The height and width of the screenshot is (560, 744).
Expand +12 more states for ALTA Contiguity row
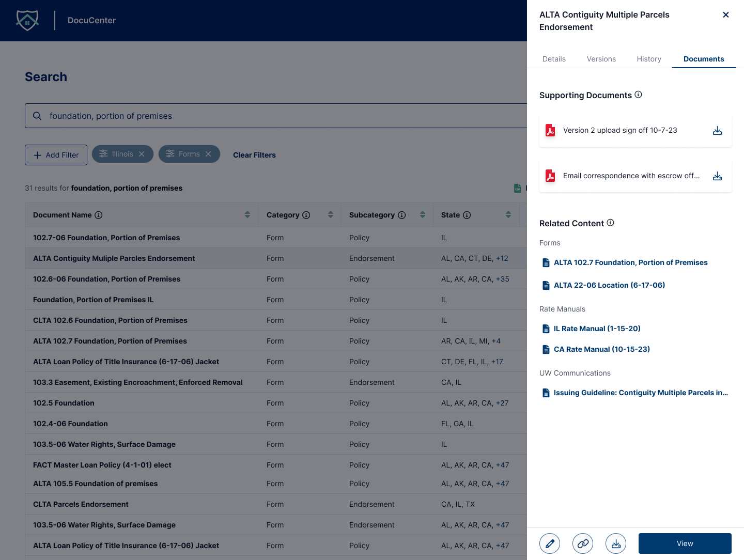[x=502, y=258]
